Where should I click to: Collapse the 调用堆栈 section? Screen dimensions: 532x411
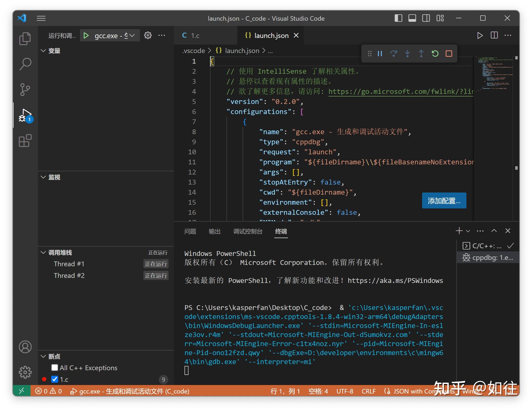44,252
